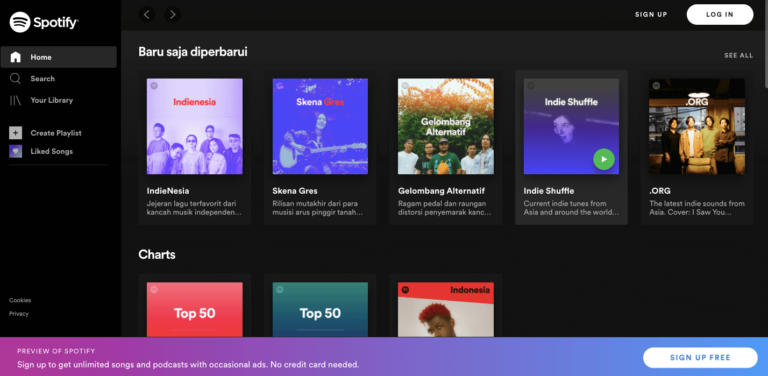The image size is (768, 376).
Task: Open the Gelombang Alternatif cover
Action: point(446,126)
